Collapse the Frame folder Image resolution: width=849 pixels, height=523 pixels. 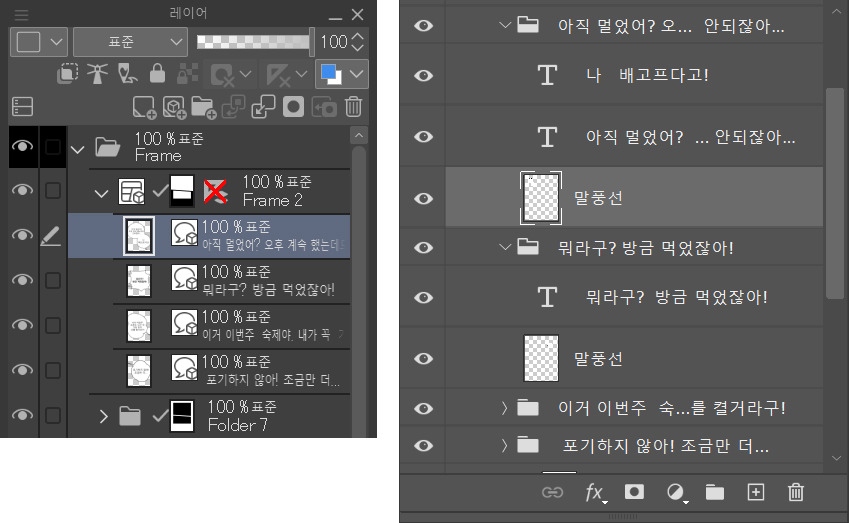tap(78, 149)
